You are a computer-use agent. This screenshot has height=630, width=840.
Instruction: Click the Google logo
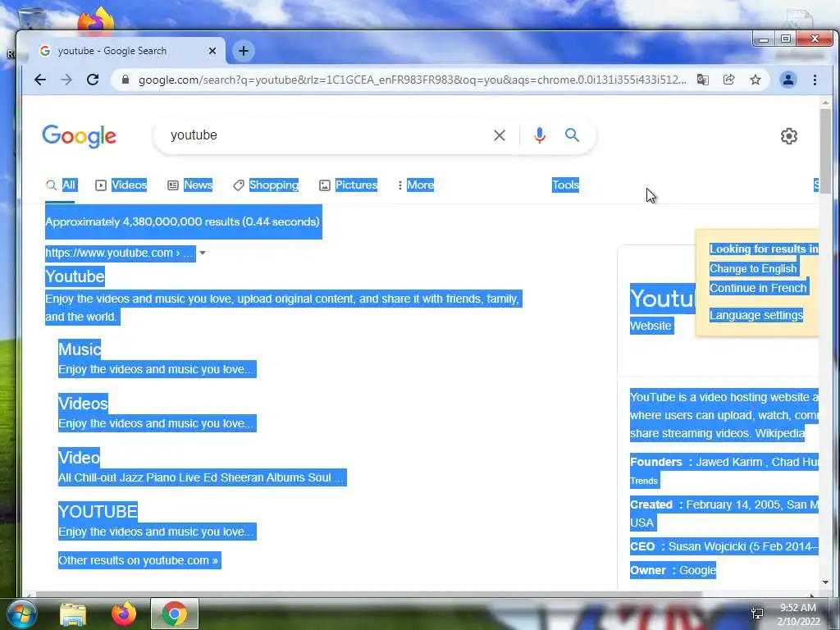tap(80, 136)
